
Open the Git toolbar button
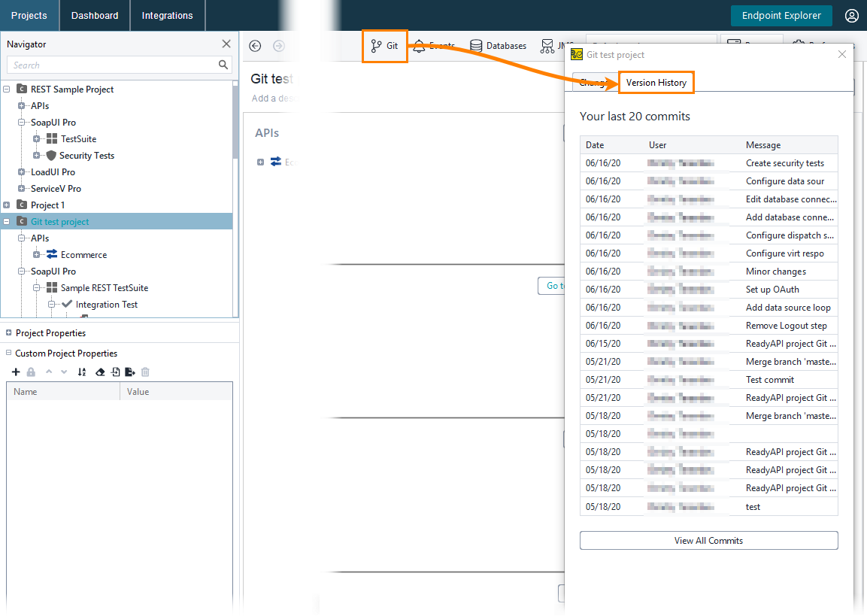385,46
